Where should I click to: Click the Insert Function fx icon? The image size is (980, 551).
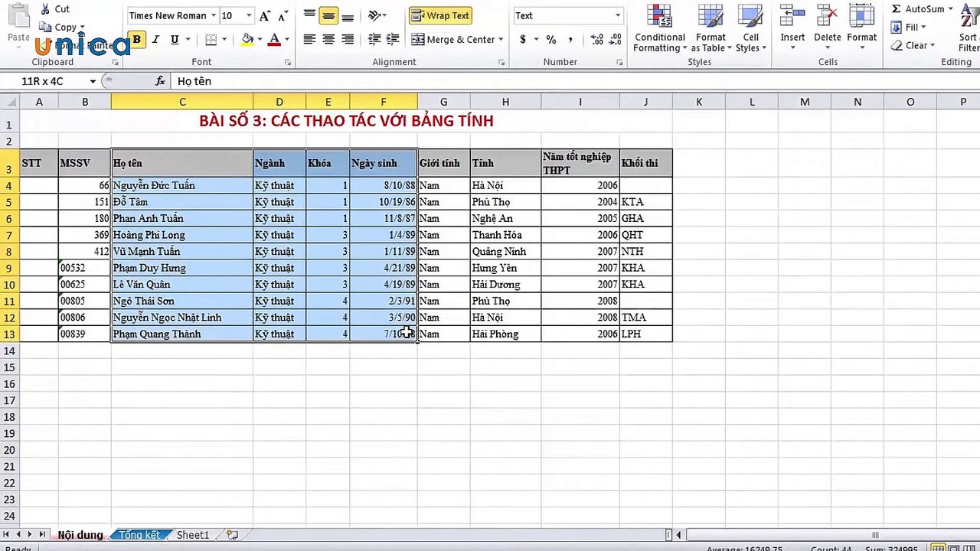click(160, 81)
